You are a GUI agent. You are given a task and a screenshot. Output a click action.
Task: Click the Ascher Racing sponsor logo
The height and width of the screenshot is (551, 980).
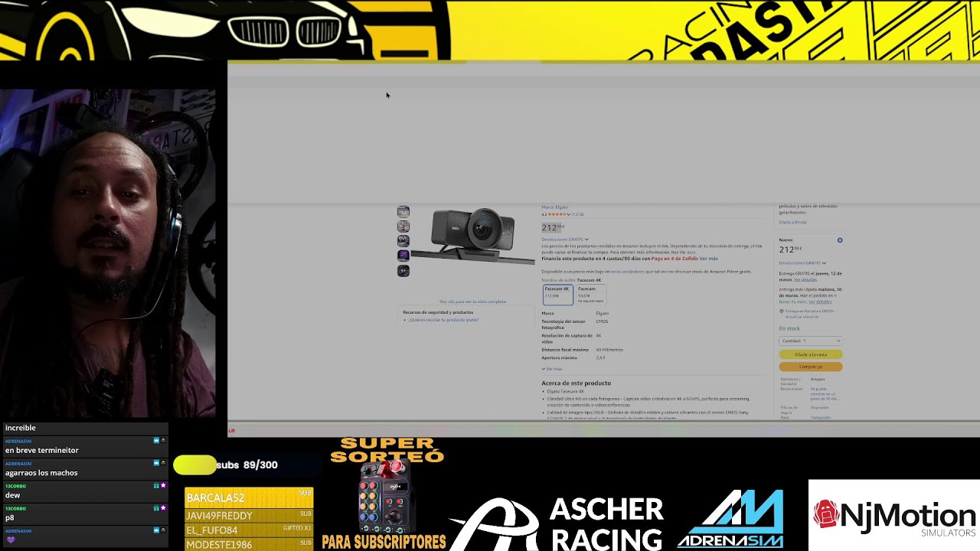[557, 523]
